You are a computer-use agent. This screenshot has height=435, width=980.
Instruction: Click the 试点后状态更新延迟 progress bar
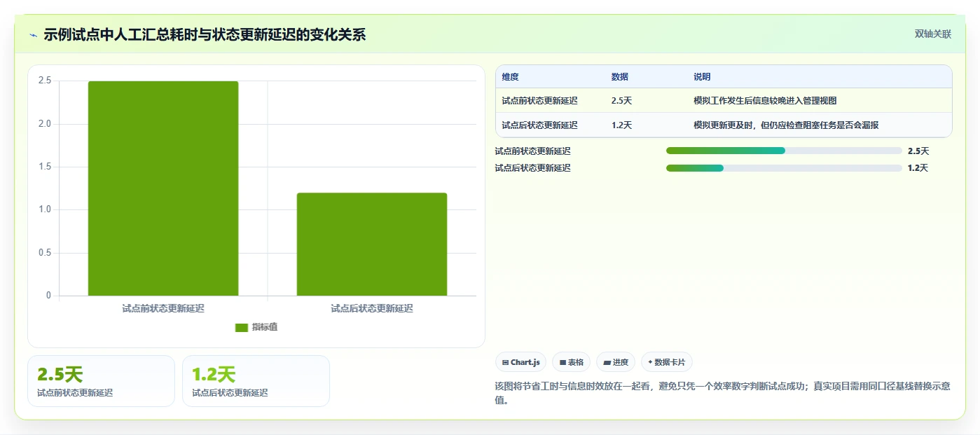[x=784, y=168]
